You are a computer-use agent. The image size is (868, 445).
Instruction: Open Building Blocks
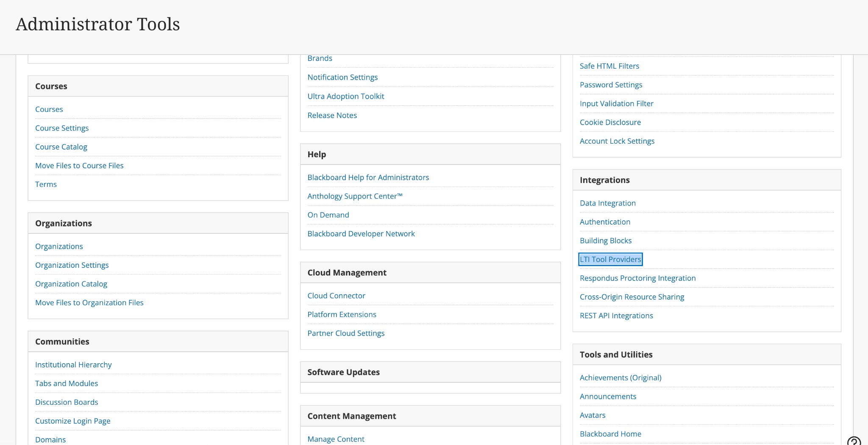[x=606, y=241]
